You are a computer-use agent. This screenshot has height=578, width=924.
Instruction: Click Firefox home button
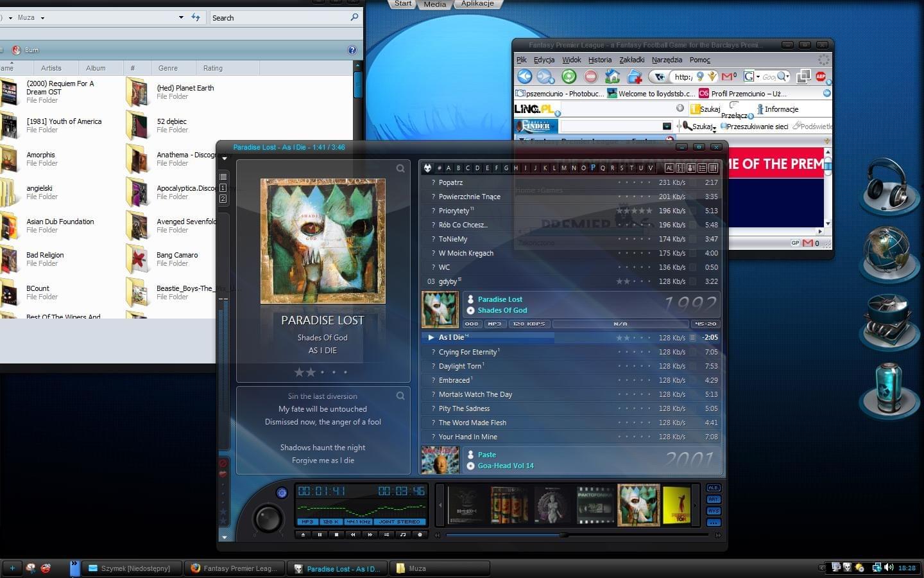pyautogui.click(x=612, y=76)
